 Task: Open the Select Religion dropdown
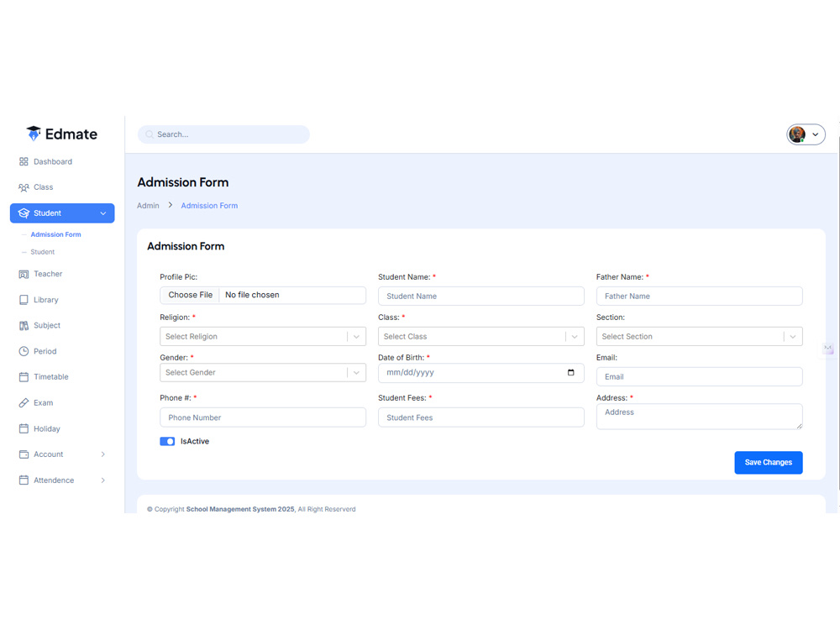(x=262, y=337)
